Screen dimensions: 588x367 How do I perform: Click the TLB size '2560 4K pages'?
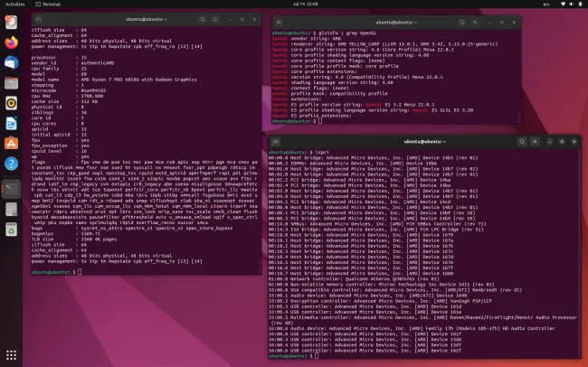point(99,240)
